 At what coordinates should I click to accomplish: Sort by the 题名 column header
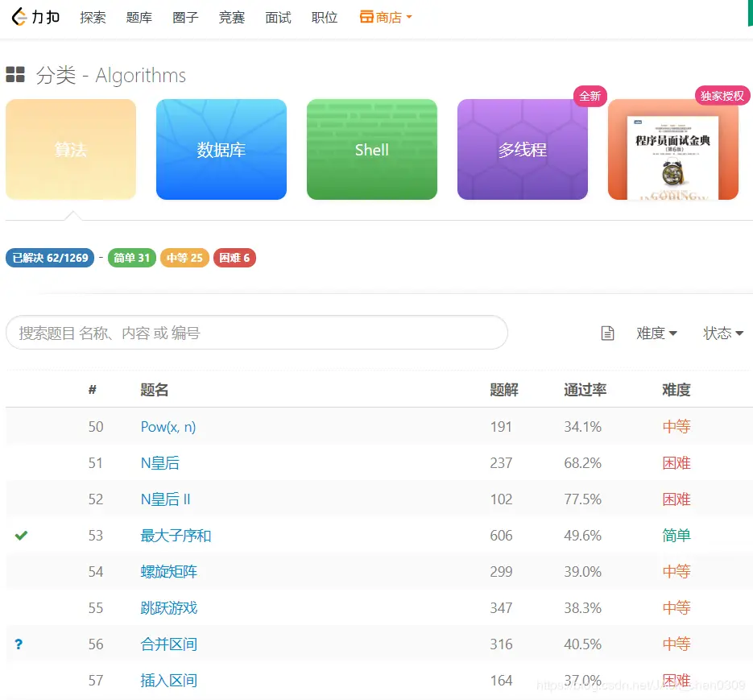(154, 390)
